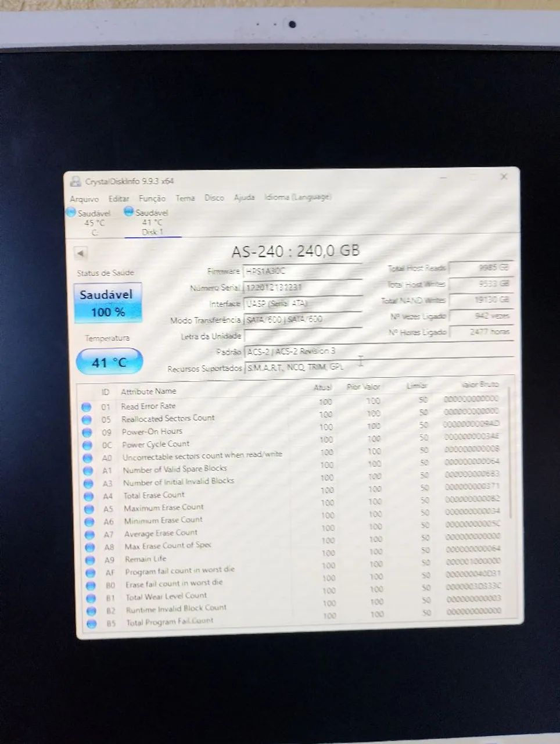
Task: Click the Saudável 100 % health status button
Action: coord(107,303)
